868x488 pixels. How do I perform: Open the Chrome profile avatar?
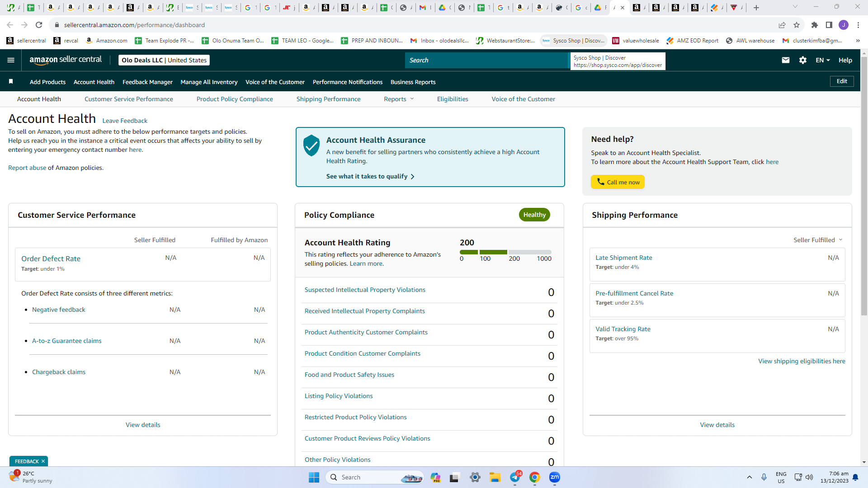pyautogui.click(x=844, y=25)
